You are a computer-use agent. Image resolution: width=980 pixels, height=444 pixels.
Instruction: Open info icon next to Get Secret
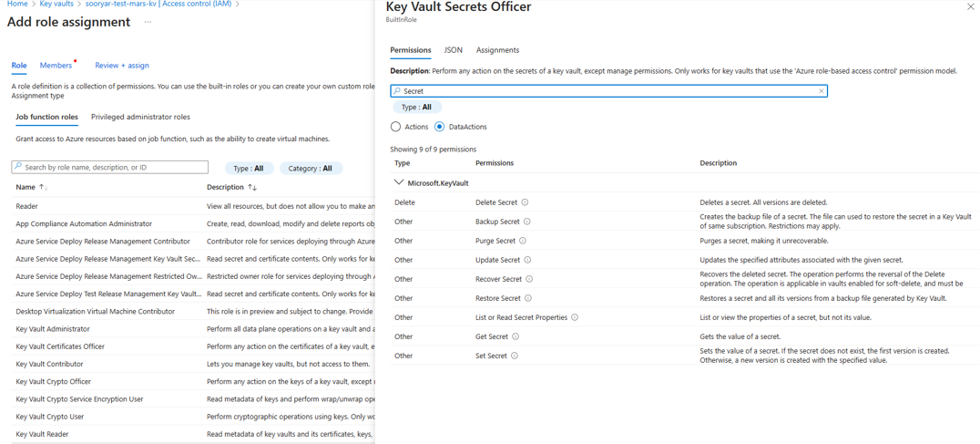(x=516, y=336)
